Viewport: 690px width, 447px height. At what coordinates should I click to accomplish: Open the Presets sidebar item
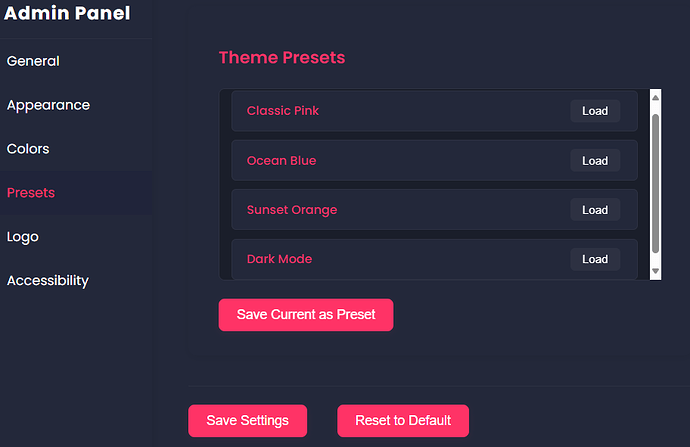[x=31, y=193]
